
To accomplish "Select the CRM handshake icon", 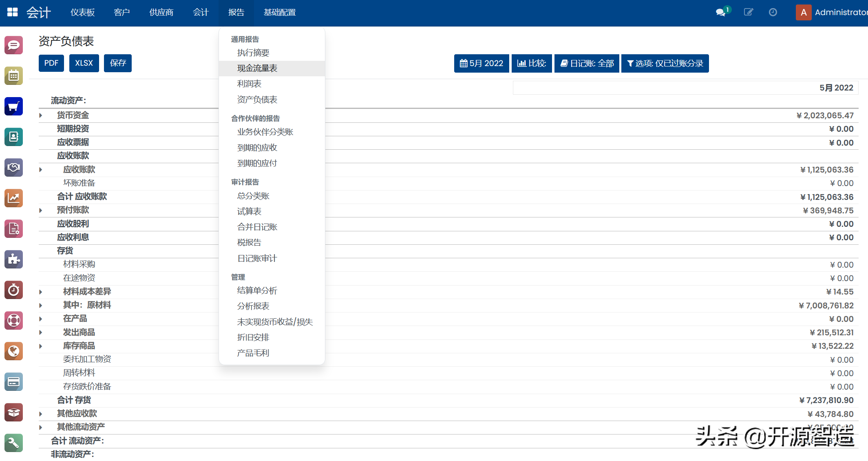I will [x=13, y=168].
